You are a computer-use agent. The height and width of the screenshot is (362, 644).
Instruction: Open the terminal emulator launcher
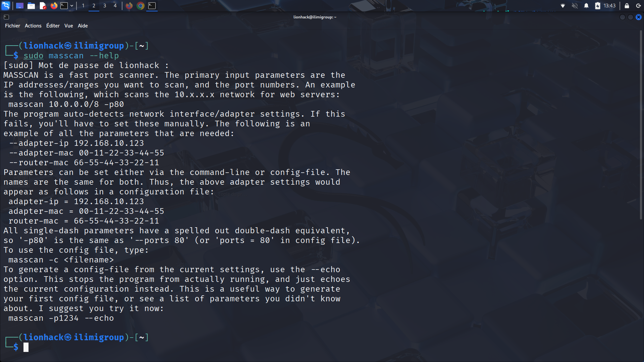(x=64, y=6)
